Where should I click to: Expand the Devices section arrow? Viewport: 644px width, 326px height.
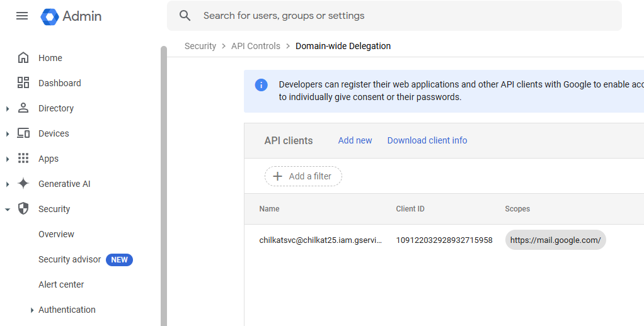8,134
